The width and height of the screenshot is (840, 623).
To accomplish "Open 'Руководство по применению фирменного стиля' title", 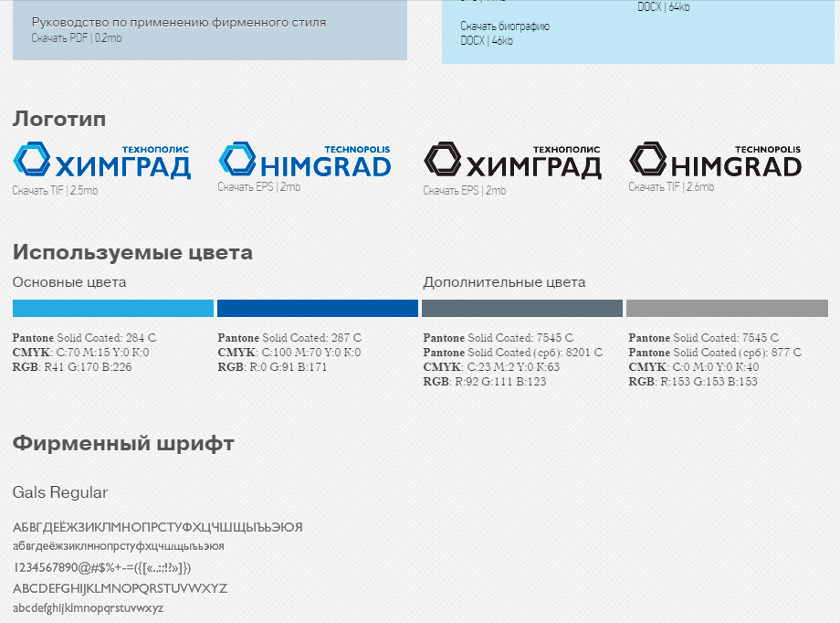I will coord(179,23).
